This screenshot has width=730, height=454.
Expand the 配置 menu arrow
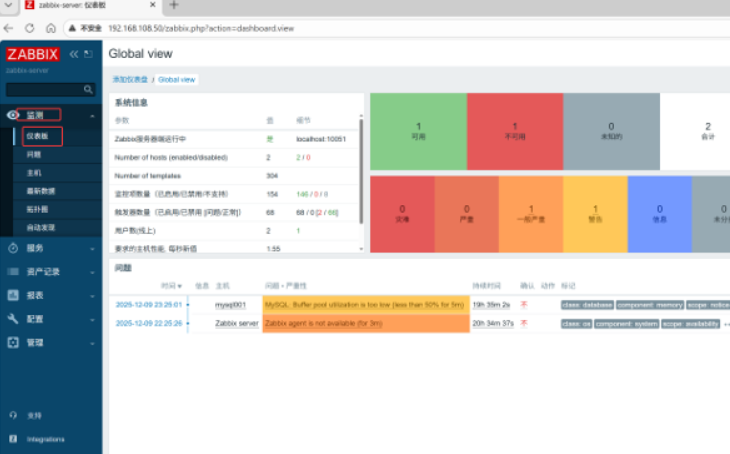92,319
